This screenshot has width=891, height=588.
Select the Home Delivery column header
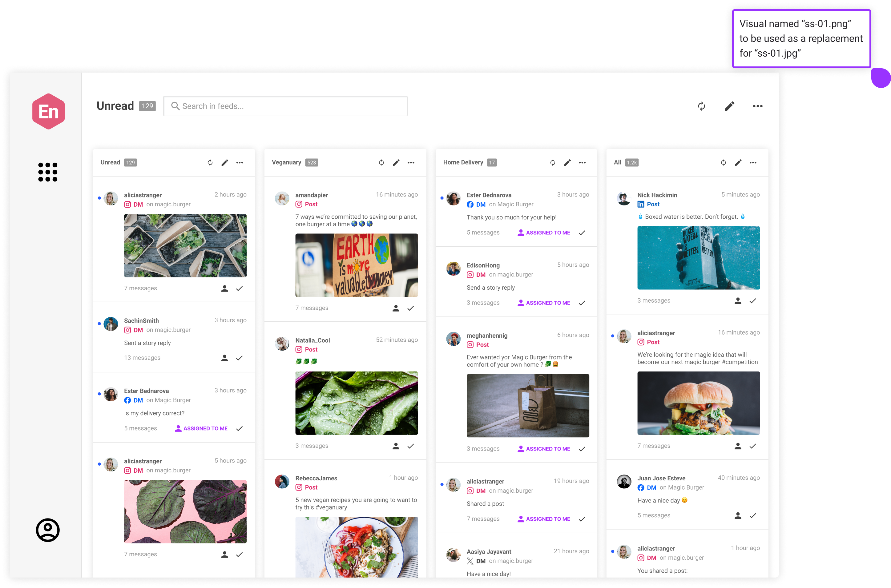[464, 162]
